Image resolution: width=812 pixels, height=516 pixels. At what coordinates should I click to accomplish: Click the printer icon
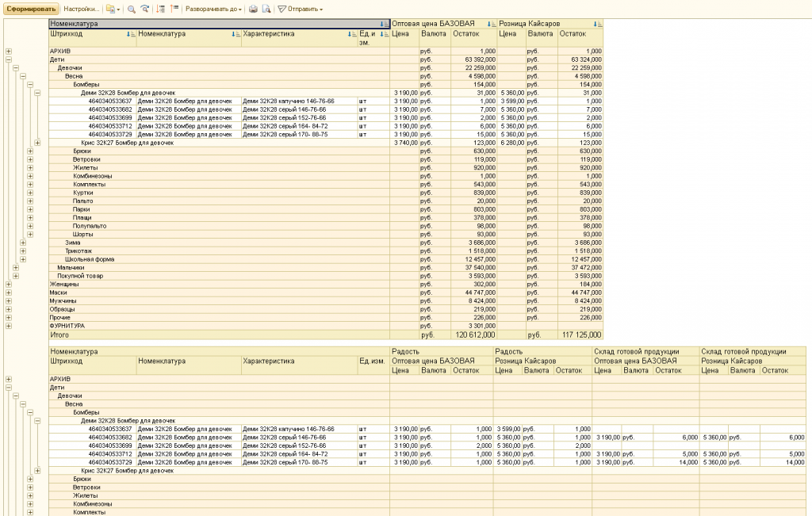pos(253,9)
